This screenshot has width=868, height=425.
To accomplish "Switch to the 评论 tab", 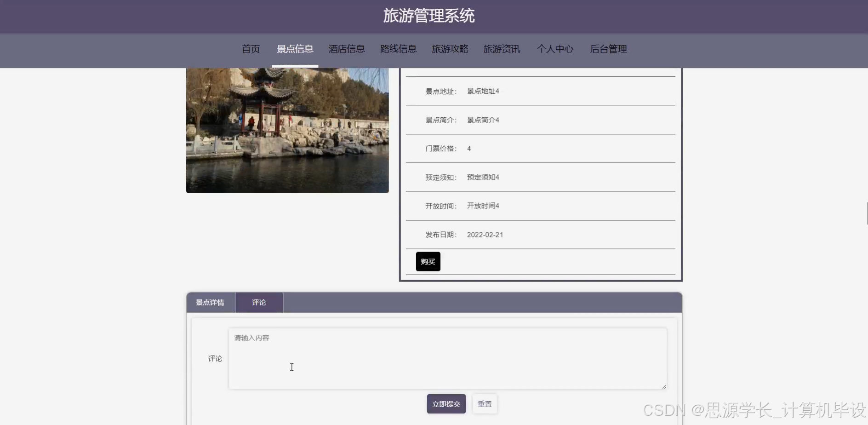I will coord(259,302).
